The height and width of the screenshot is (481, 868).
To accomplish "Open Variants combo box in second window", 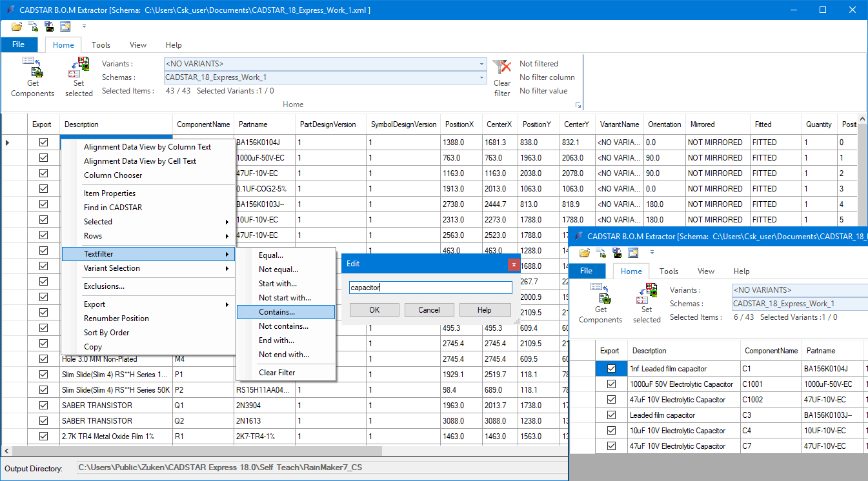I will [800, 290].
